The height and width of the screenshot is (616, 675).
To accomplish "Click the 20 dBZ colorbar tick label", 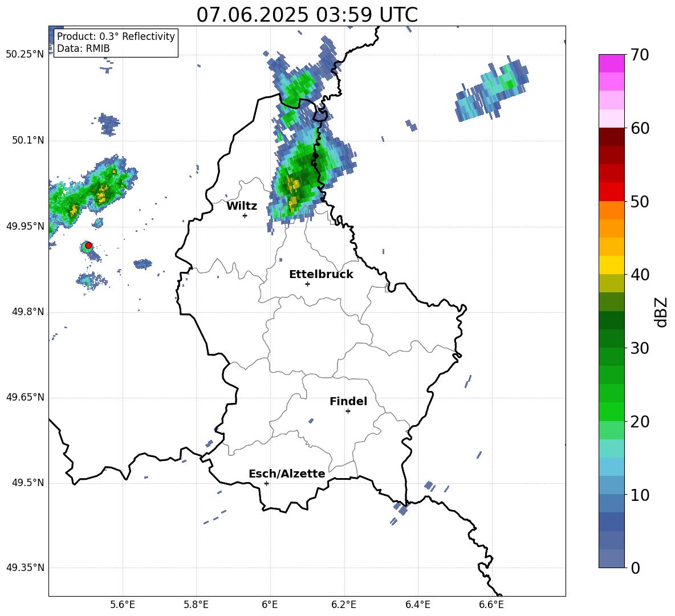I will click(x=640, y=421).
